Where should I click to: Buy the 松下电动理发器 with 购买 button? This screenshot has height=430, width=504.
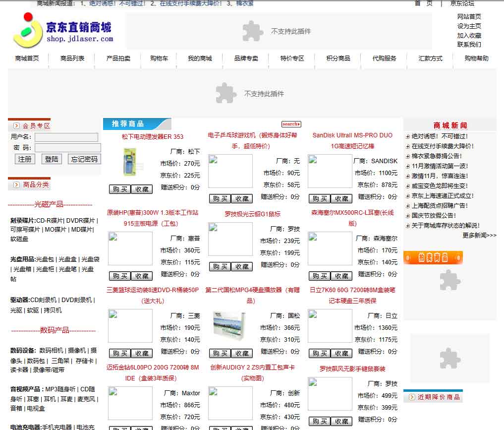pos(120,189)
